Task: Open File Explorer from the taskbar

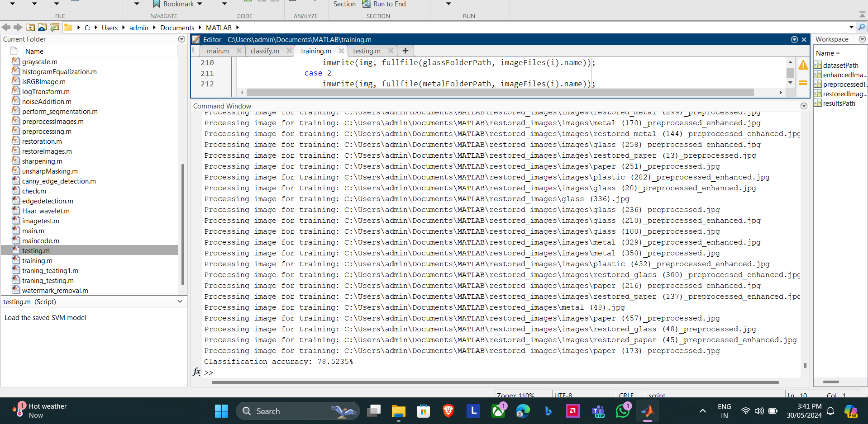Action: click(398, 411)
